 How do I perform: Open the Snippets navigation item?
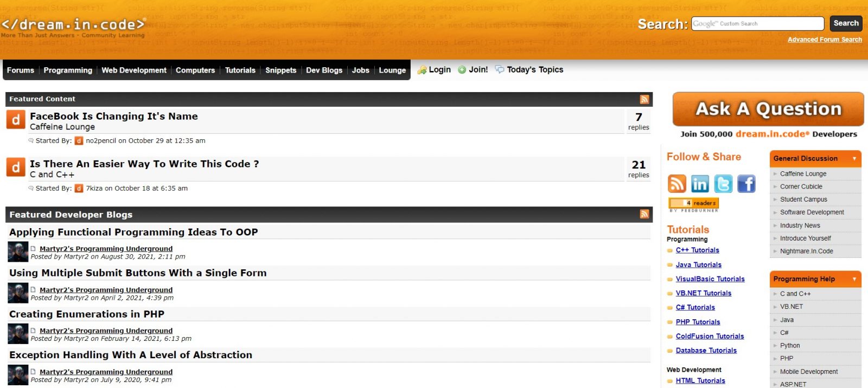pyautogui.click(x=280, y=70)
